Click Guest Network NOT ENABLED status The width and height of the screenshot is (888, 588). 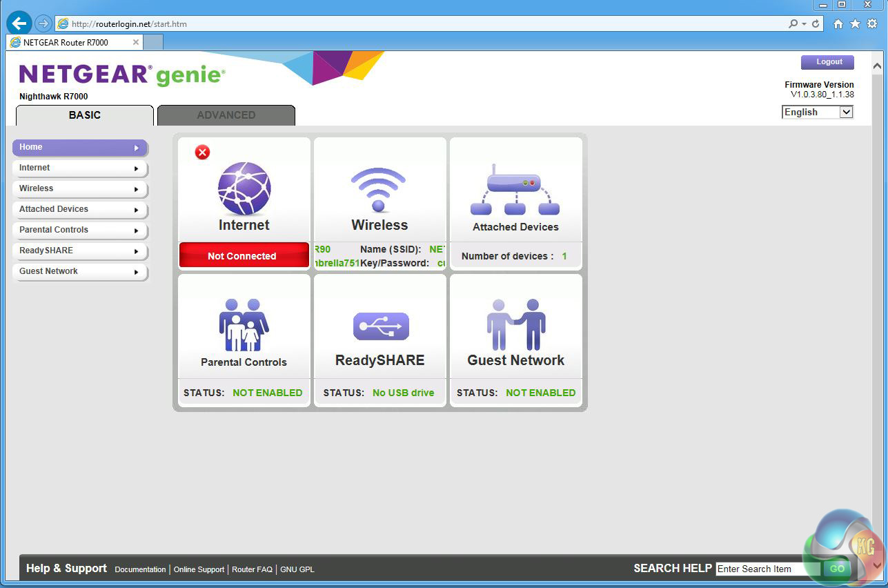click(541, 393)
